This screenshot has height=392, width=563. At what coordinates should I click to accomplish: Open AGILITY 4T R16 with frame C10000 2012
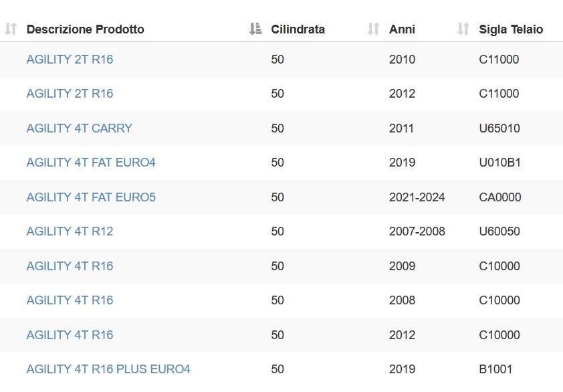[70, 335]
